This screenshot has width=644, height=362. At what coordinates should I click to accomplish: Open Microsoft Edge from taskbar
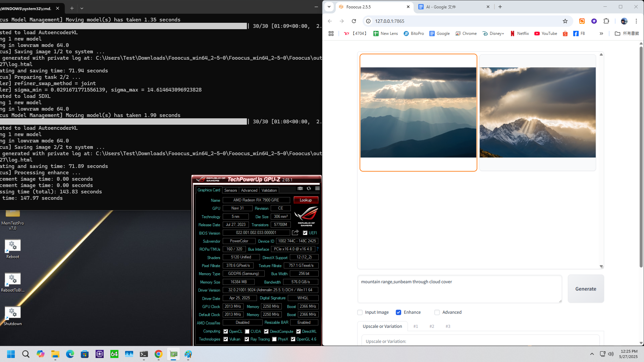(70, 354)
